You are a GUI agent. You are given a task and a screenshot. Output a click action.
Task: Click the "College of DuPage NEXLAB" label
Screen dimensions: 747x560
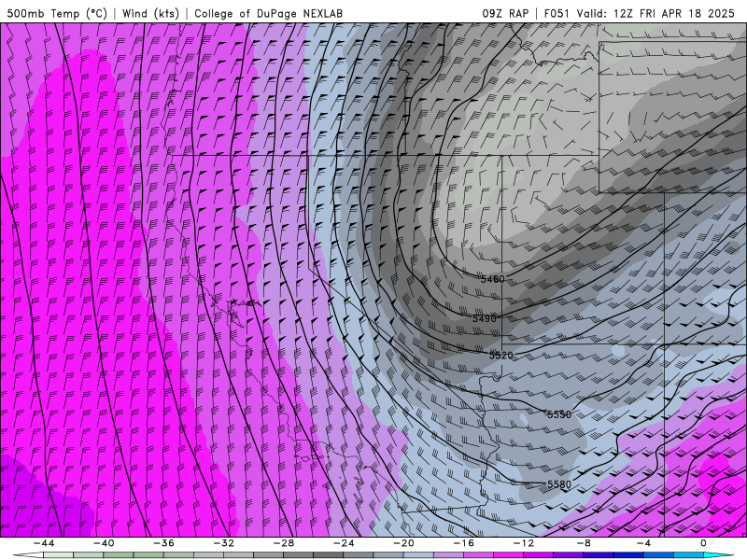coord(268,13)
